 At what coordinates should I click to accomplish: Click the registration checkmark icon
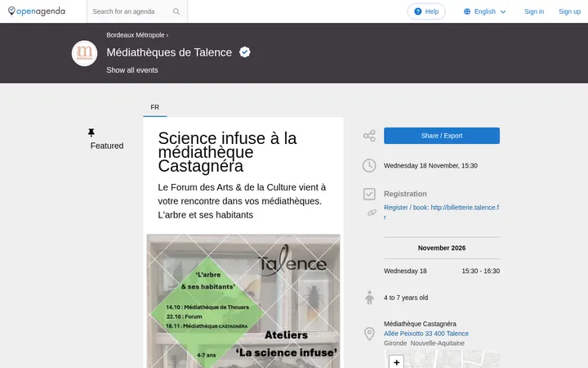pyautogui.click(x=369, y=194)
